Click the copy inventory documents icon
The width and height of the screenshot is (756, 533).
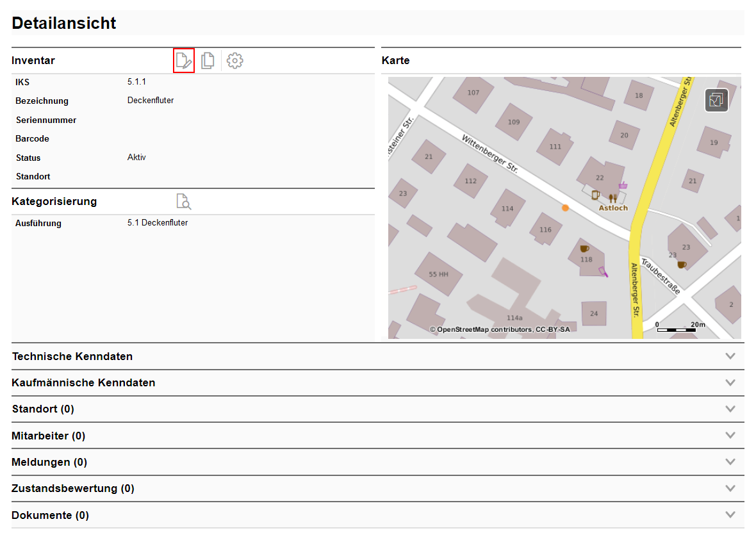pyautogui.click(x=208, y=61)
